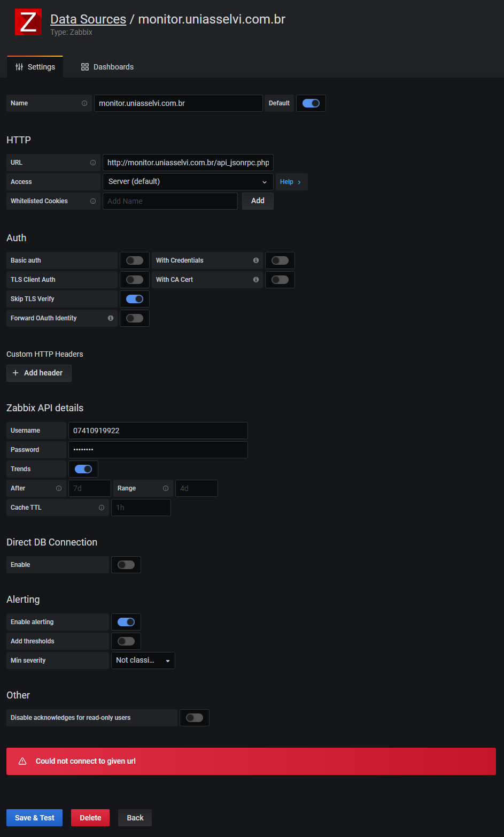Enable the With Credentials switch
The width and height of the screenshot is (504, 837).
click(x=280, y=260)
